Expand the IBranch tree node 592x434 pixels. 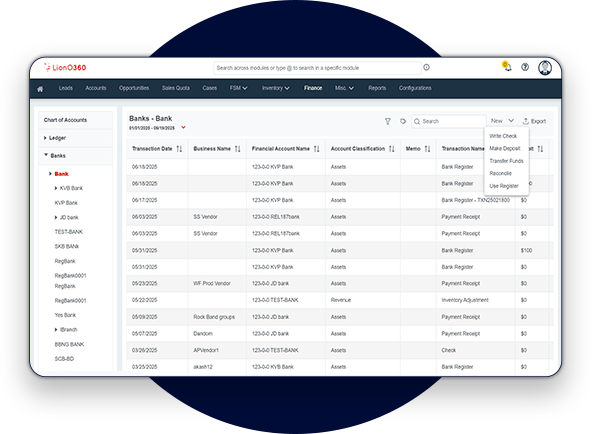56,329
